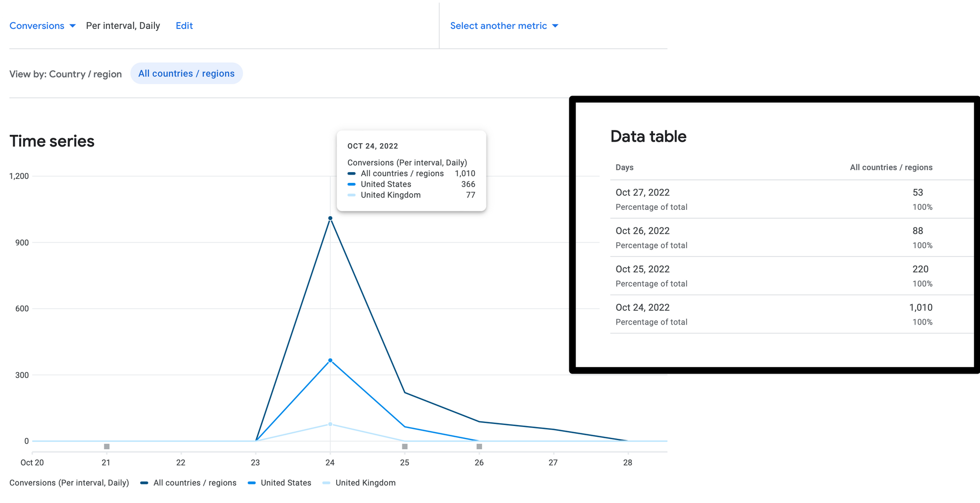Click the Oct 20 axis label
980x503 pixels.
coord(32,462)
